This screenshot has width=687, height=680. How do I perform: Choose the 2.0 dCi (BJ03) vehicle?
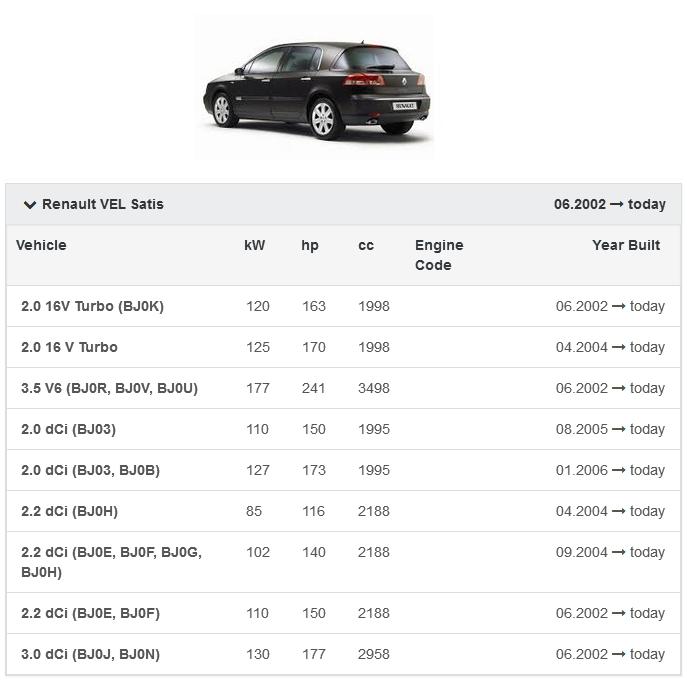pos(68,429)
